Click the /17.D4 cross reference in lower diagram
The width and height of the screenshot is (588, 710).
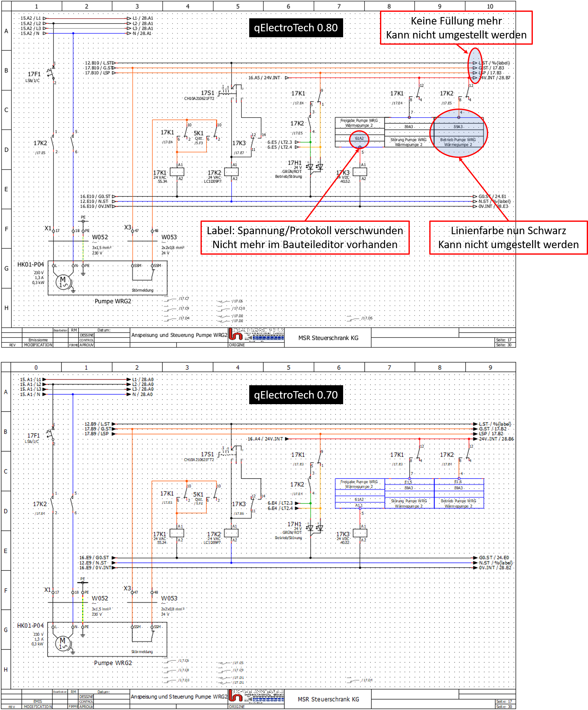pyautogui.click(x=366, y=680)
